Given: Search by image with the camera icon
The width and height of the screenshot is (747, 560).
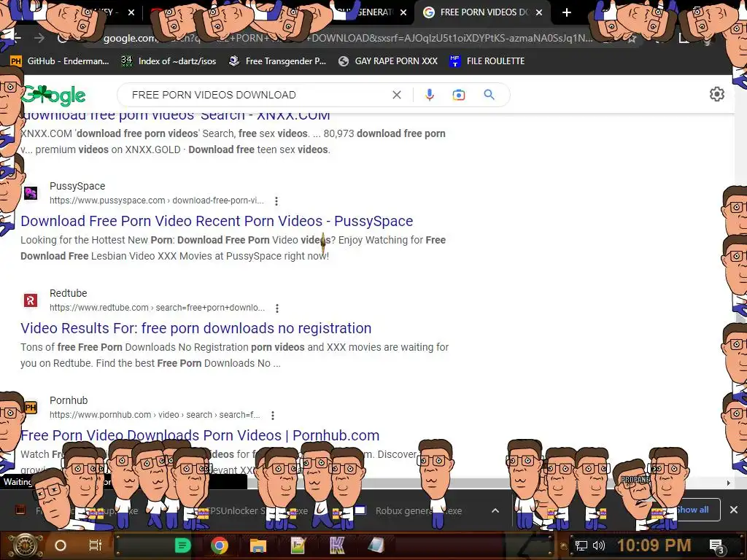Looking at the screenshot, I should pos(458,95).
